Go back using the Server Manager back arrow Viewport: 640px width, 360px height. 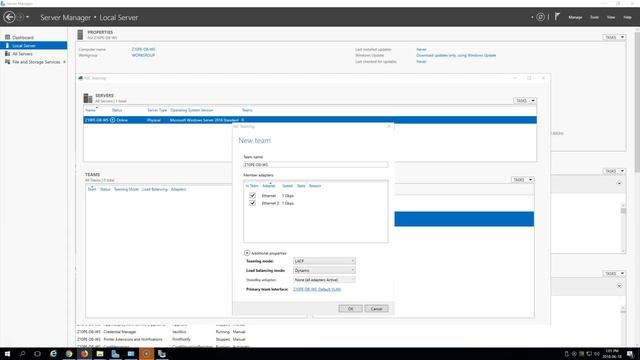click(9, 17)
